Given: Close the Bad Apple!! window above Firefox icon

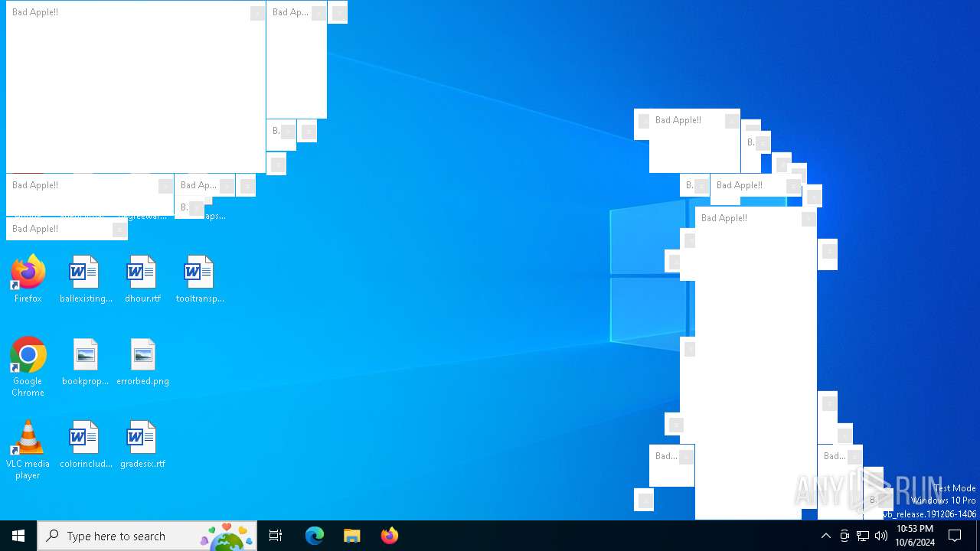Looking at the screenshot, I should (119, 230).
